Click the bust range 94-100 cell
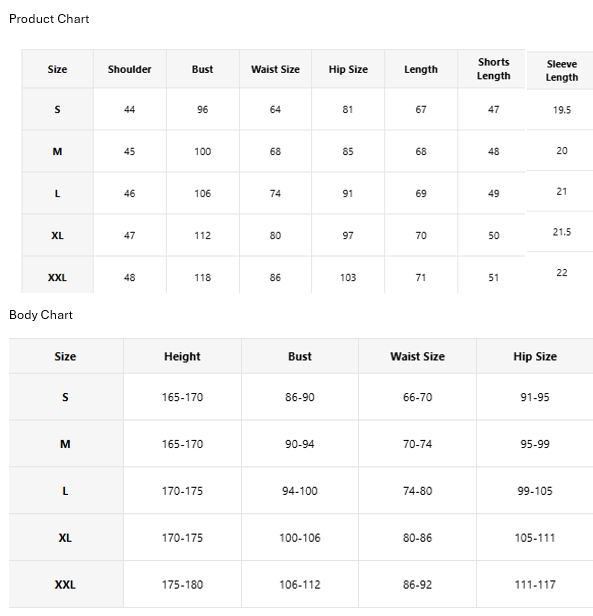The width and height of the screenshot is (593, 616). click(x=300, y=491)
